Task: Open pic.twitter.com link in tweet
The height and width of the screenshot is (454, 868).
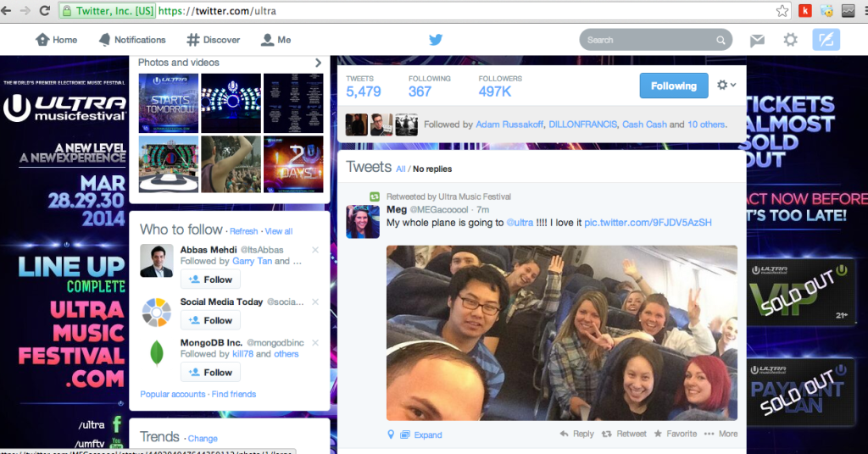Action: 648,223
